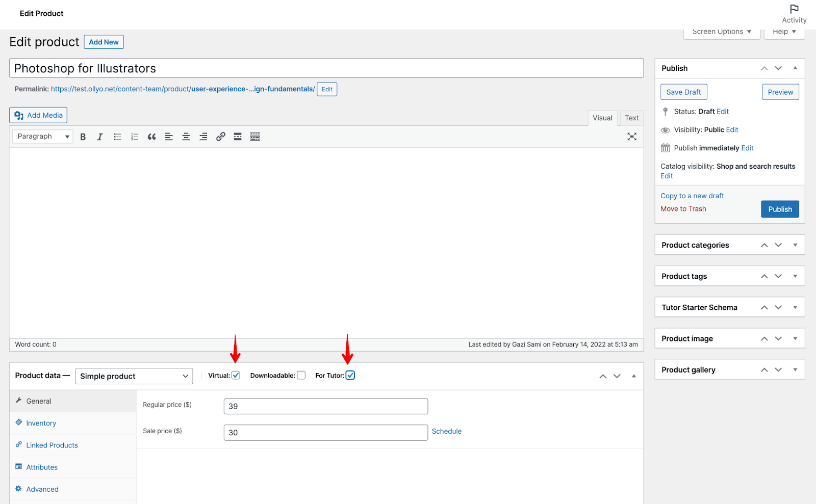Image resolution: width=816 pixels, height=504 pixels.
Task: Move Product gallery box down
Action: click(778, 370)
